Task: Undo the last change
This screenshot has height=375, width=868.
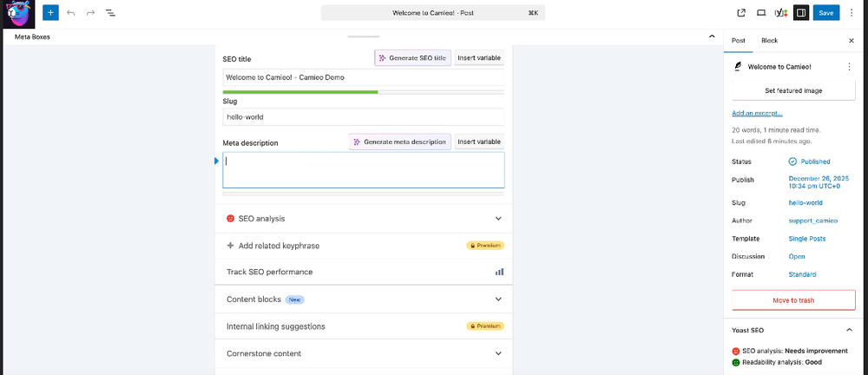Action: click(71, 12)
